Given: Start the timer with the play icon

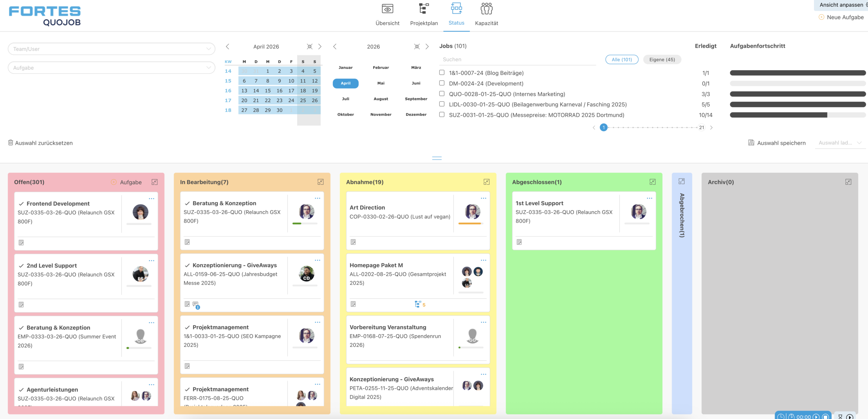Looking at the screenshot, I should click(816, 417).
